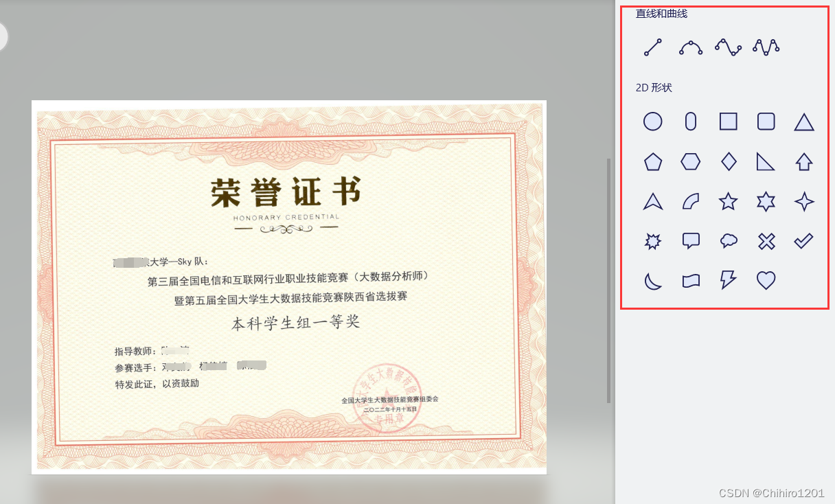Insert the starburst explosion shape

[653, 241]
